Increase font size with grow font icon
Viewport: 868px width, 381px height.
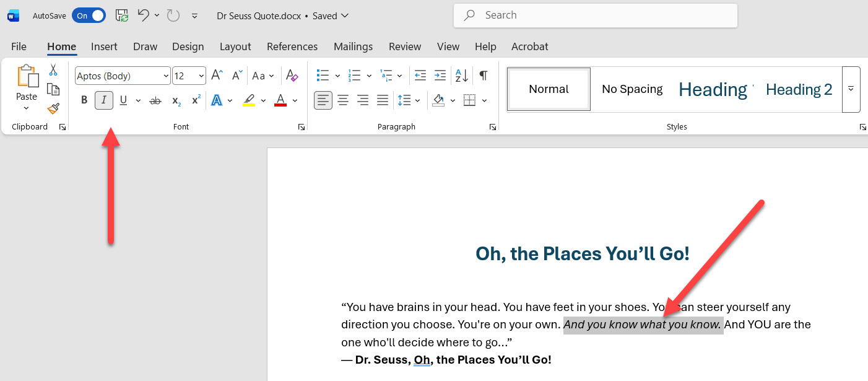coord(217,76)
